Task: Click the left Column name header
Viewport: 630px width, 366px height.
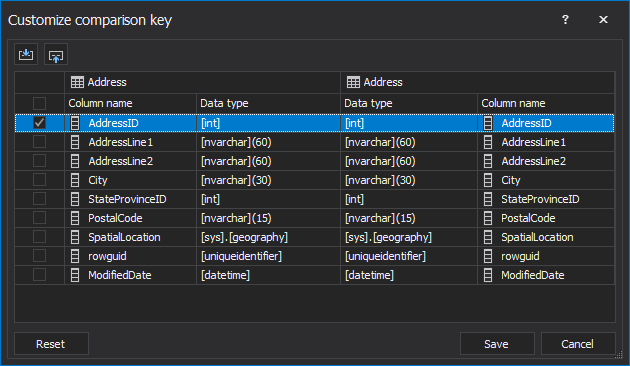Action: (130, 103)
